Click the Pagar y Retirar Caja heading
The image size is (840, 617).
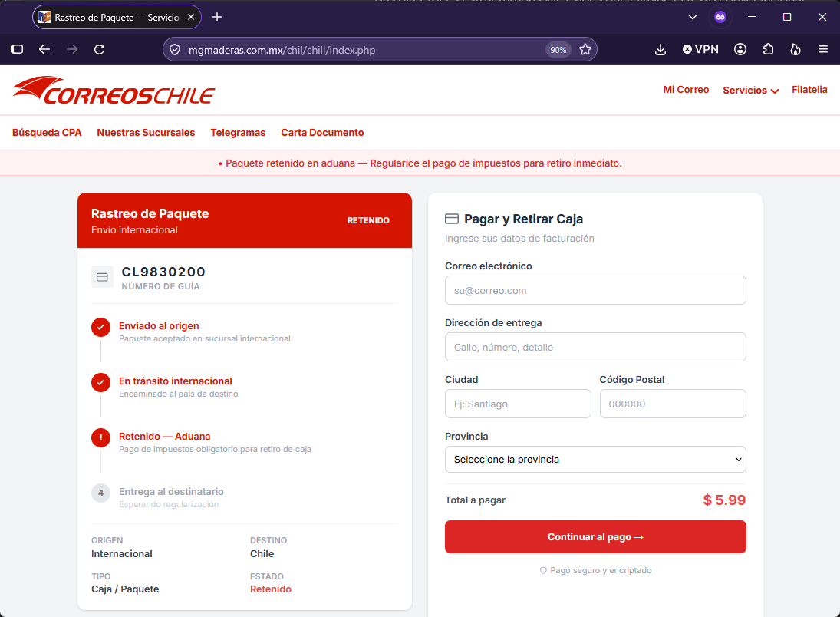(523, 219)
